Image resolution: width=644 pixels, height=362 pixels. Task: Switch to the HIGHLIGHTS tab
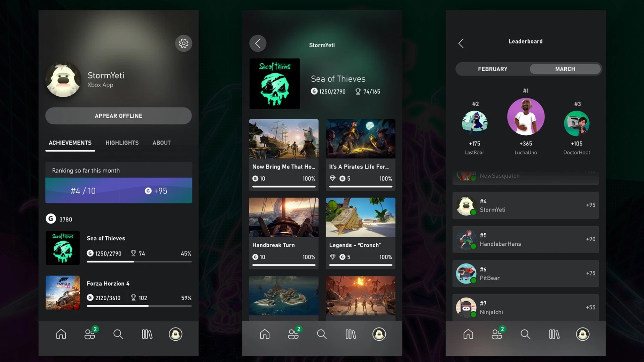coord(122,143)
